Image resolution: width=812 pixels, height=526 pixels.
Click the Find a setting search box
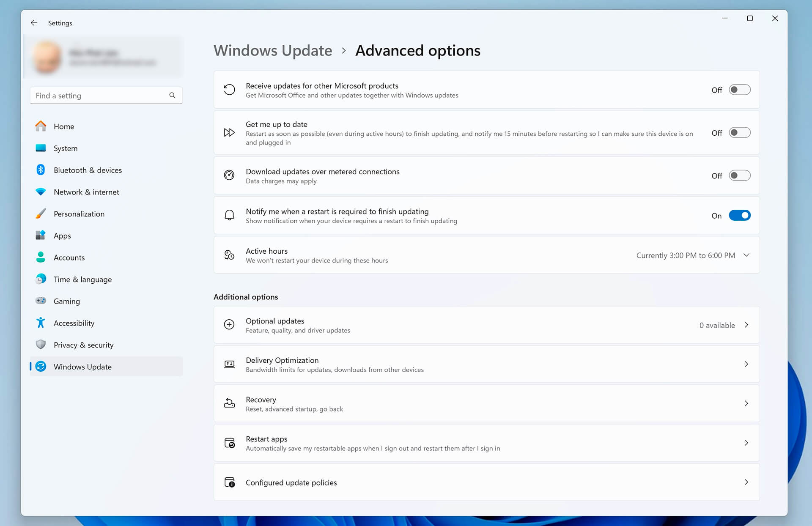[106, 96]
